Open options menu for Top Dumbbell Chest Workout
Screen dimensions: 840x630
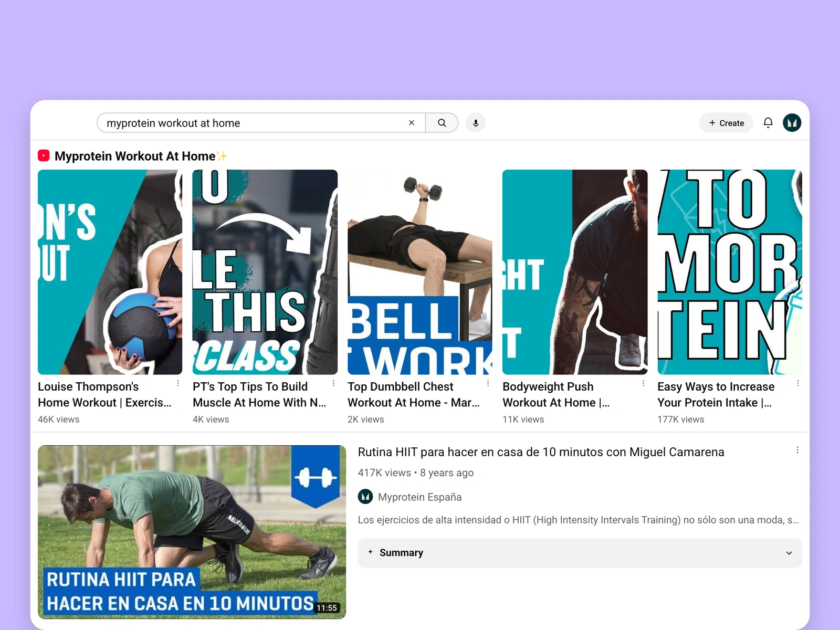[488, 383]
